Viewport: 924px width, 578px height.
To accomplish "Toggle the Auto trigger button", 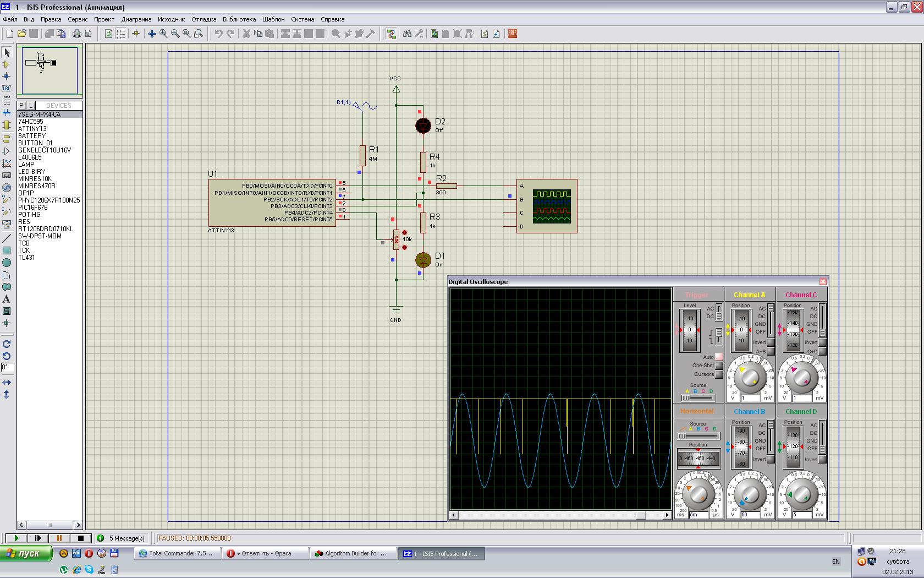I will 719,357.
